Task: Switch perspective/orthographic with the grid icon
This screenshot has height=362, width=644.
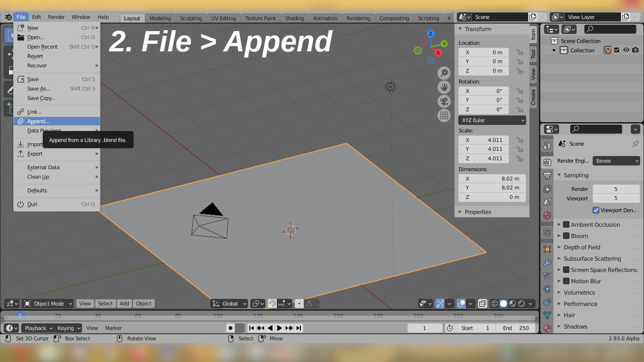Action: [444, 115]
